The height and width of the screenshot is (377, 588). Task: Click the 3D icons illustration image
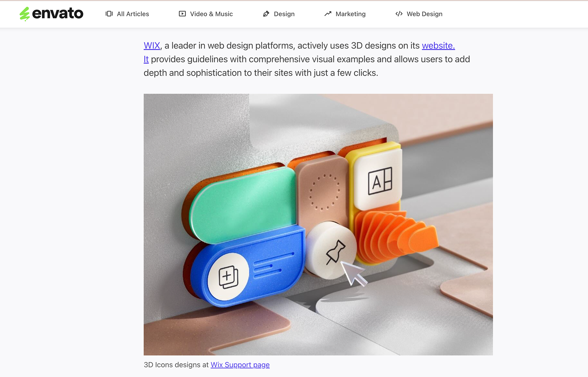click(x=318, y=224)
